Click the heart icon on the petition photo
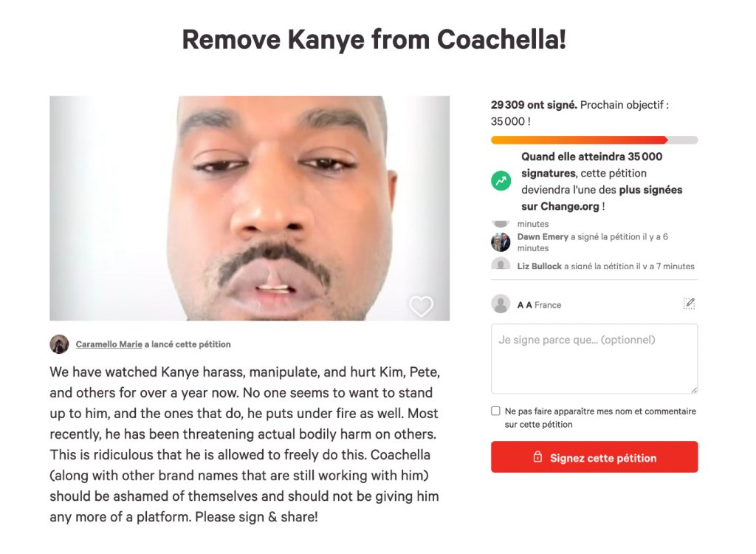The height and width of the screenshot is (554, 756). click(x=421, y=306)
